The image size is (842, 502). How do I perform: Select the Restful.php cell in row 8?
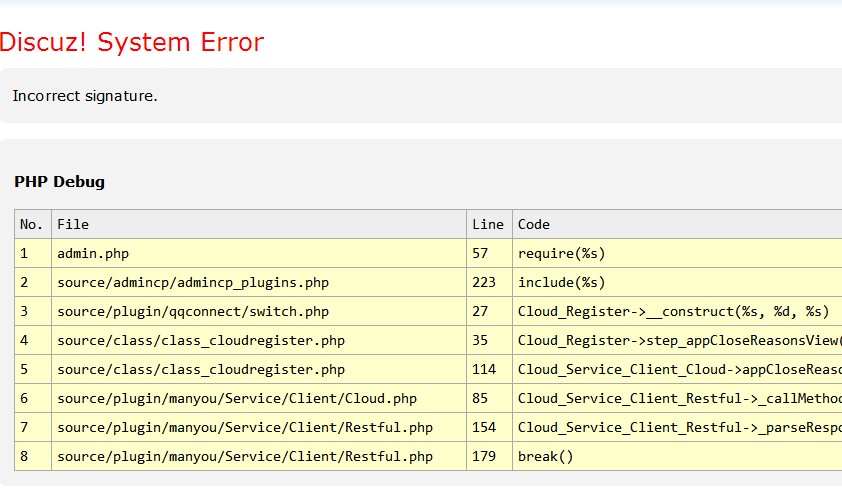tap(259, 456)
